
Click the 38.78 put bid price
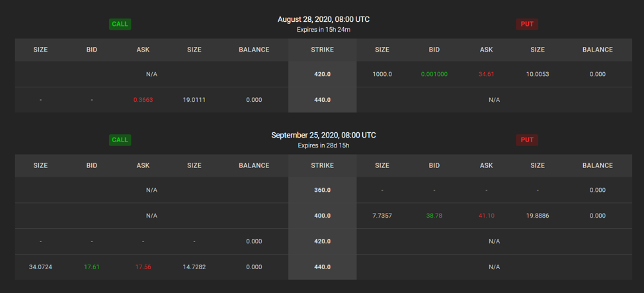[x=434, y=216]
